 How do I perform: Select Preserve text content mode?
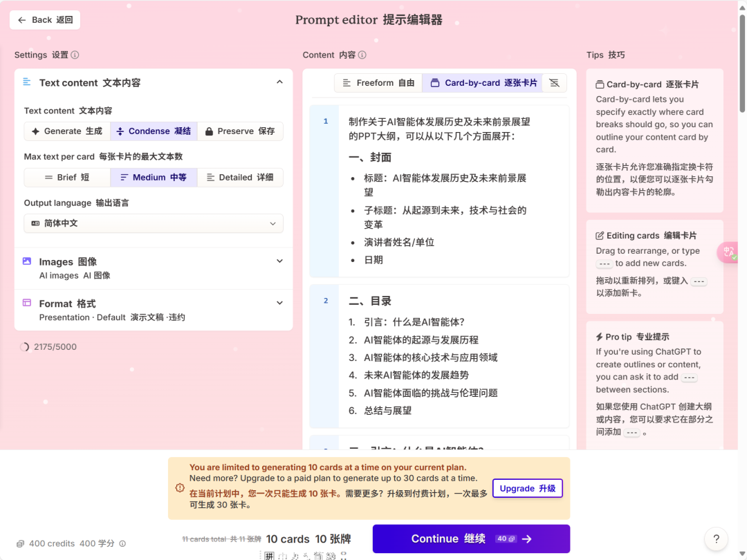(240, 131)
